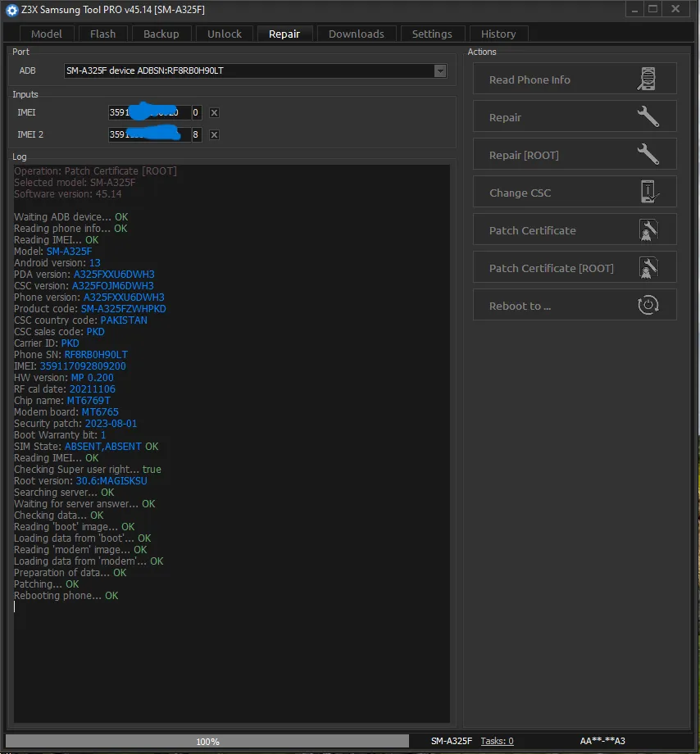Click the Z3X gear icon in title bar
Viewport: 700px width, 754px height.
[x=11, y=11]
